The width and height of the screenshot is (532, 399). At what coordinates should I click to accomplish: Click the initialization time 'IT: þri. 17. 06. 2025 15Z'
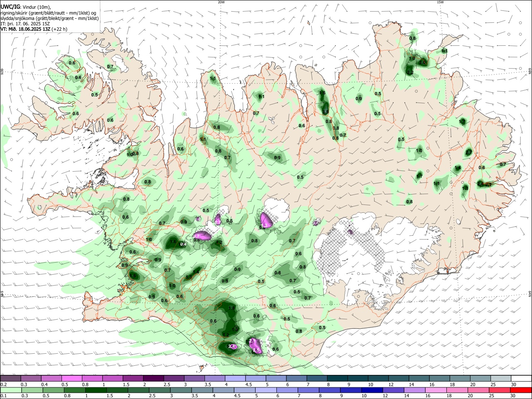point(25,24)
